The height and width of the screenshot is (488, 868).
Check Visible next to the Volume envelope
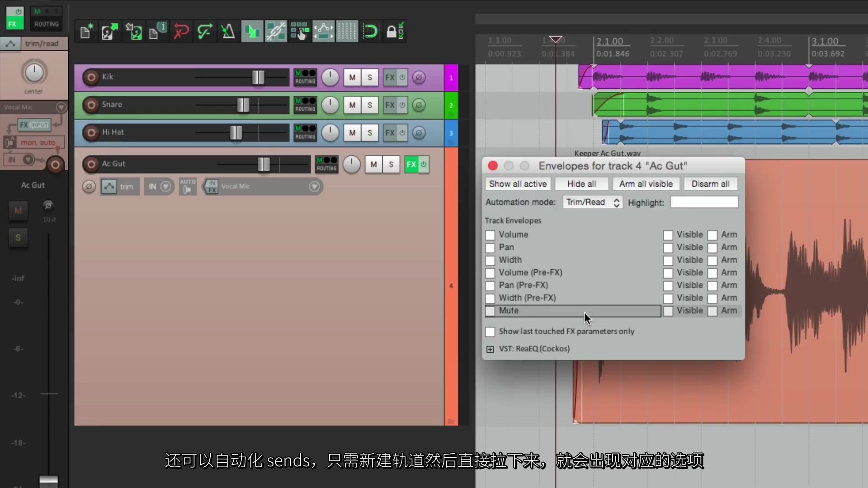pyautogui.click(x=669, y=235)
